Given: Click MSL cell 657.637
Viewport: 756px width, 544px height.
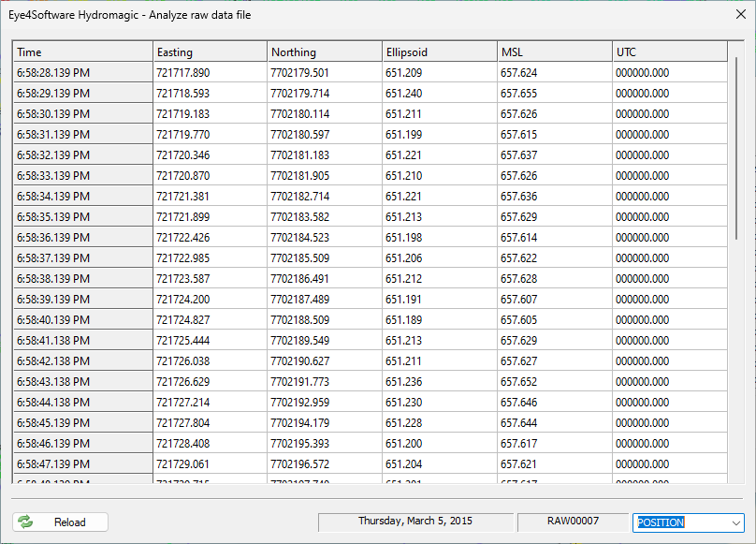Looking at the screenshot, I should click(555, 154).
